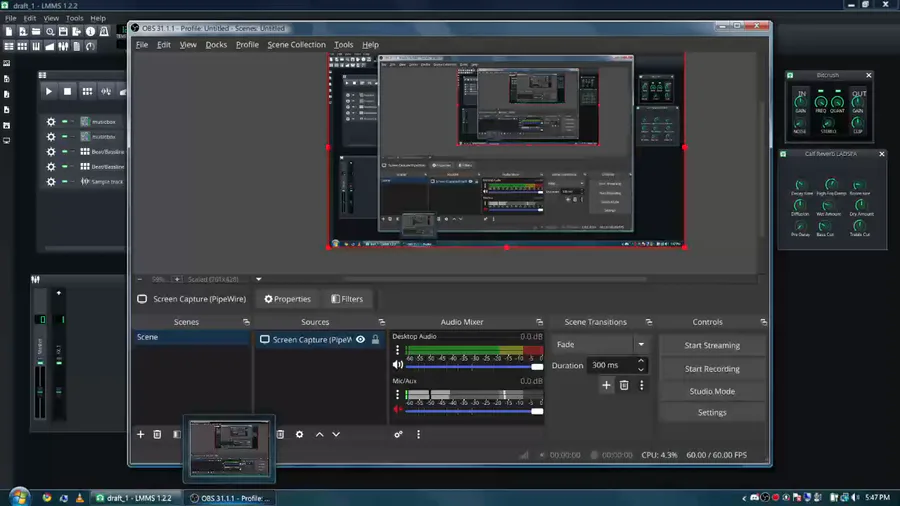The height and width of the screenshot is (506, 900).
Task: Open the preview scaling dropdown arrow
Action: tap(259, 279)
